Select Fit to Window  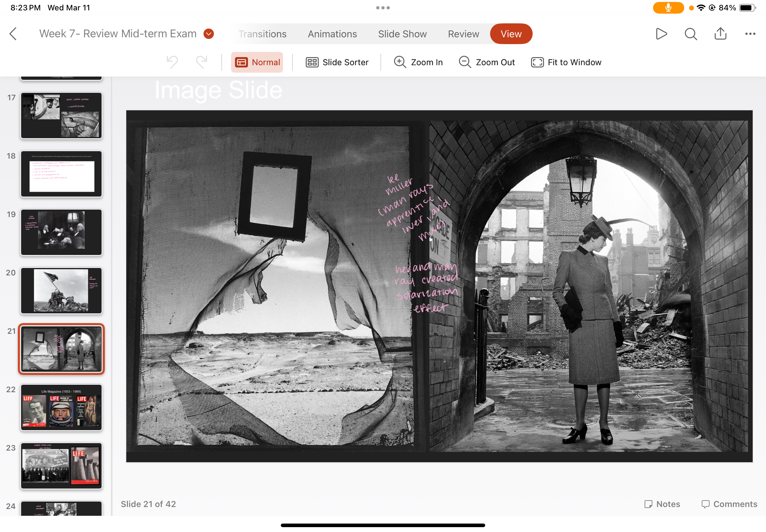[x=566, y=62]
